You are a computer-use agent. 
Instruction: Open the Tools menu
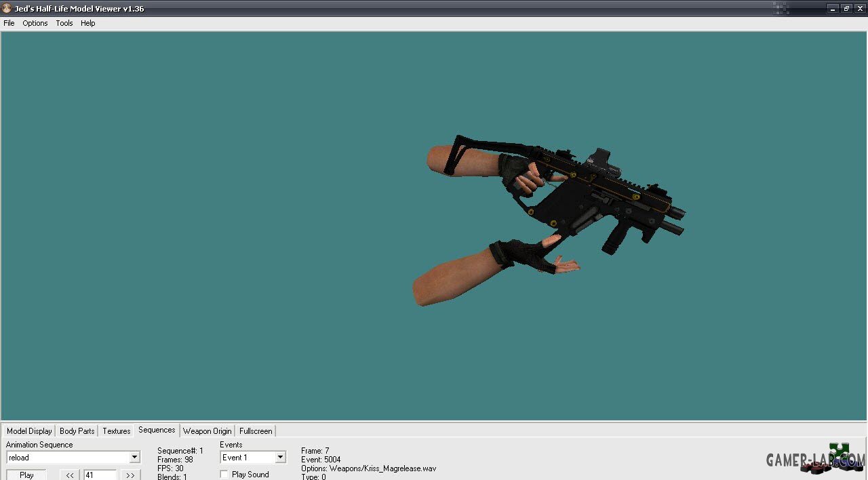(x=64, y=23)
